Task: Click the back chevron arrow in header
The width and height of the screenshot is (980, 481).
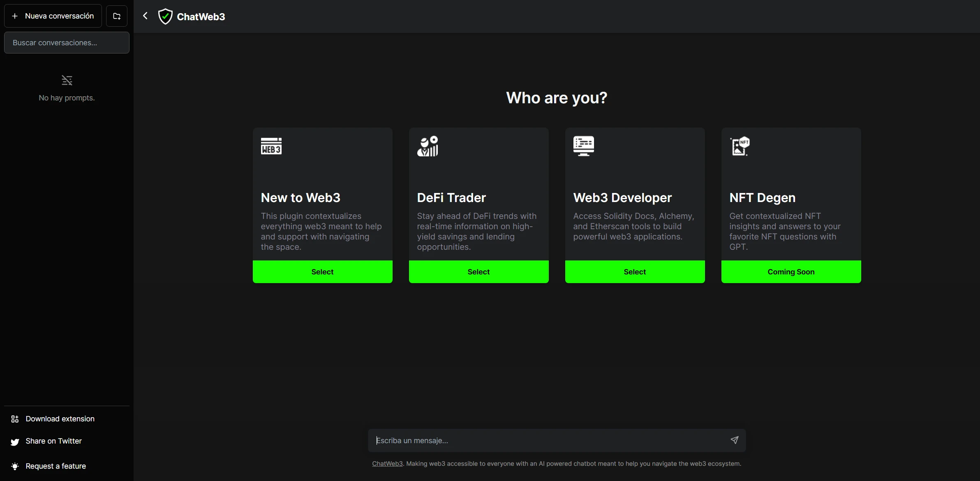Action: click(x=145, y=16)
